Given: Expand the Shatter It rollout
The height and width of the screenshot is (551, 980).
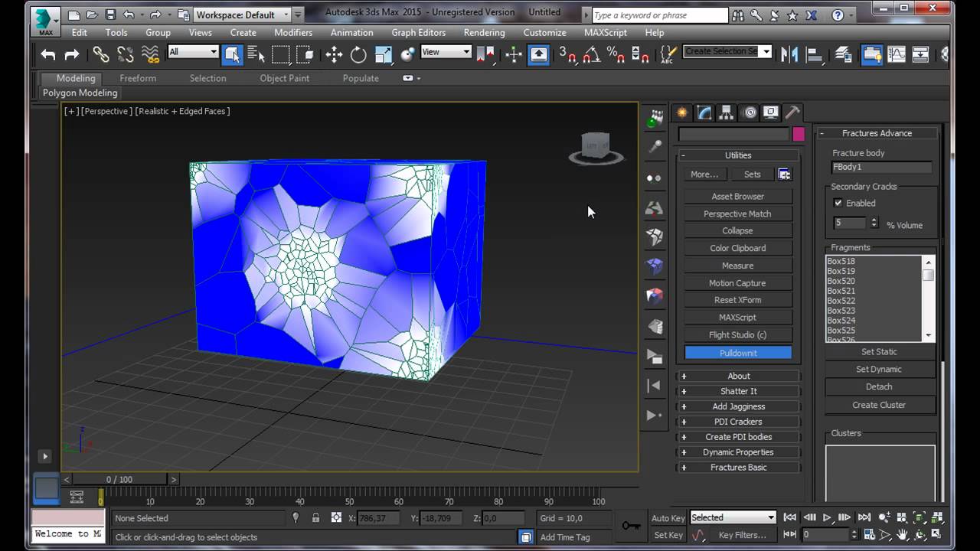Looking at the screenshot, I should tap(738, 391).
